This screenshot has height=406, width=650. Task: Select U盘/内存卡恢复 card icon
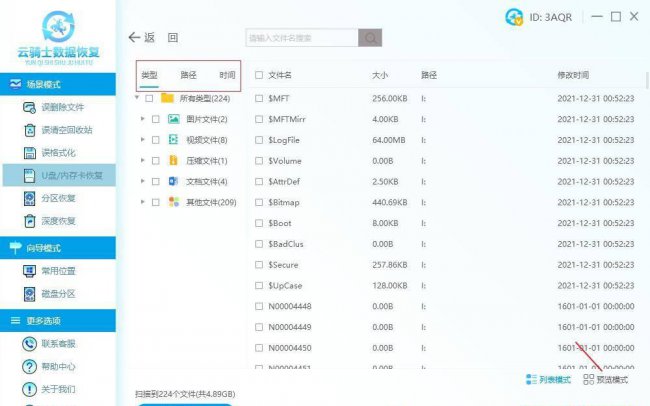tap(29, 175)
